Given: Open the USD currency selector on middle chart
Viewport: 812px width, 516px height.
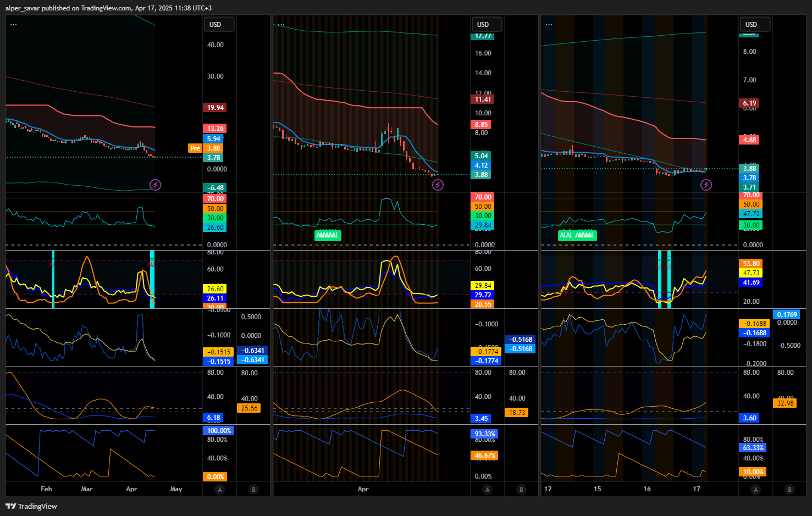Looking at the screenshot, I should coord(487,24).
